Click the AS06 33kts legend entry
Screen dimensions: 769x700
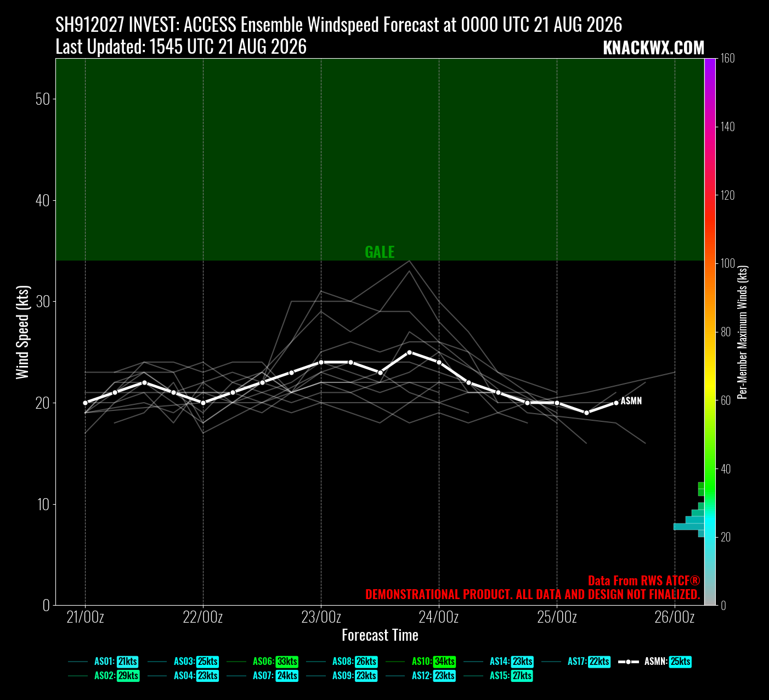[262, 662]
